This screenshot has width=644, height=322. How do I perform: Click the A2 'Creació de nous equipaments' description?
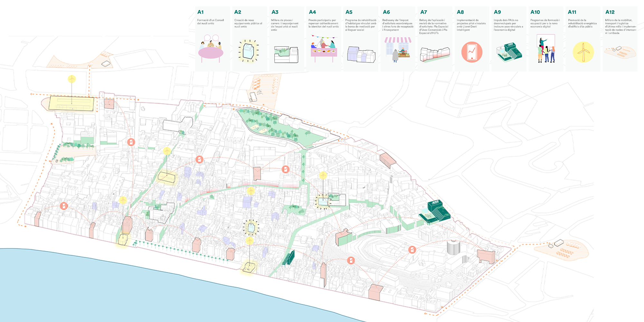(x=248, y=23)
